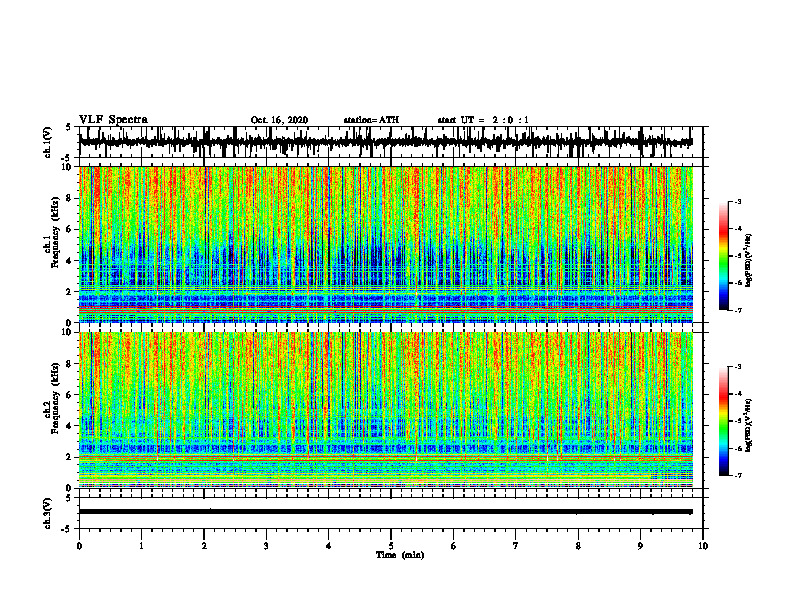
Task: Click the "6" kHz tick of ch.2 frequency axis
Action: tap(69, 395)
